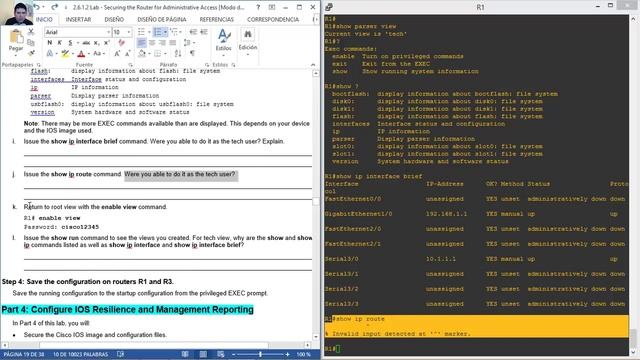This screenshot has width=640, height=360.
Task: Switch to print layout view
Action: click(203, 354)
